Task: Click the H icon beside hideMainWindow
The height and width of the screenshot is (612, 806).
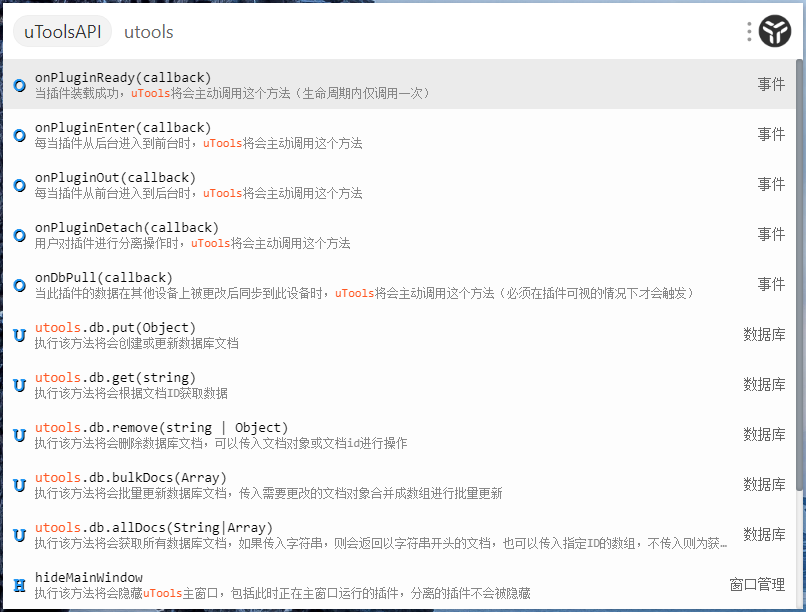Action: [x=20, y=585]
